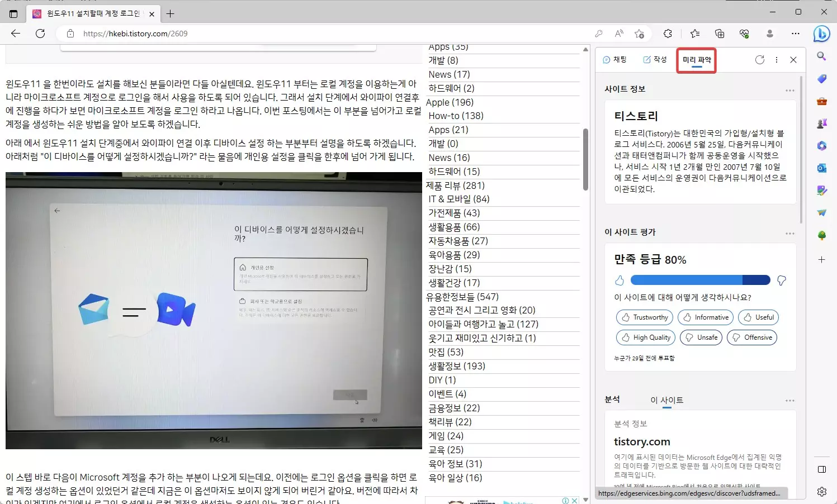Open Copilot panel more options menu
Screen dimensions: 837x504
click(776, 60)
